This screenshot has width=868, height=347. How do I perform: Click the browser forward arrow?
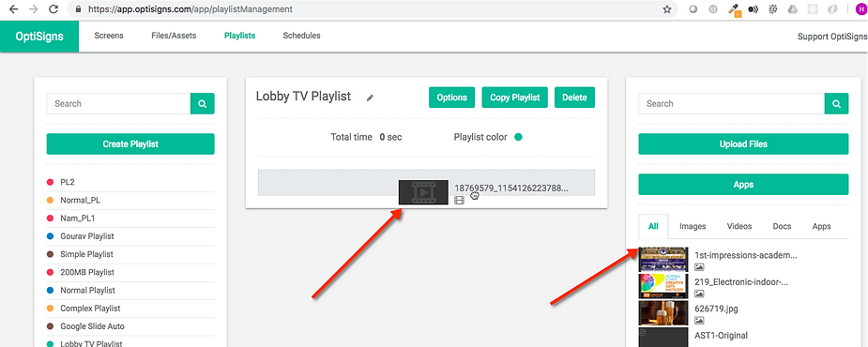pyautogui.click(x=33, y=9)
